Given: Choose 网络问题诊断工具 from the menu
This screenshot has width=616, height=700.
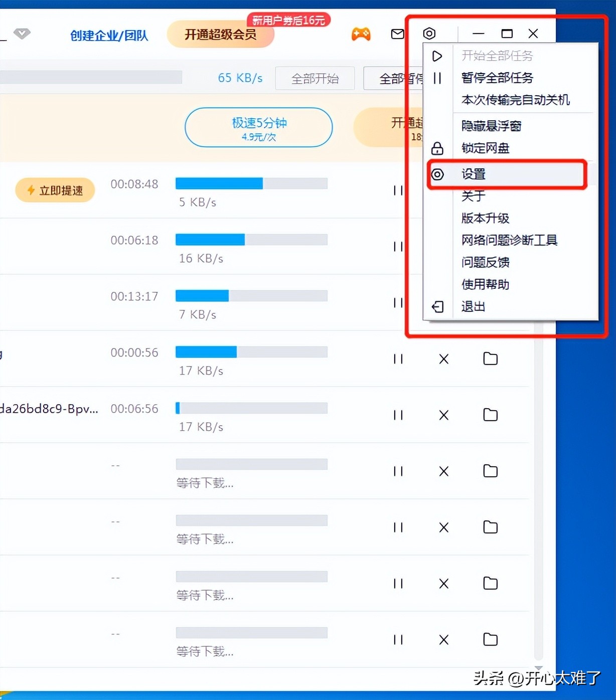Looking at the screenshot, I should coord(510,240).
